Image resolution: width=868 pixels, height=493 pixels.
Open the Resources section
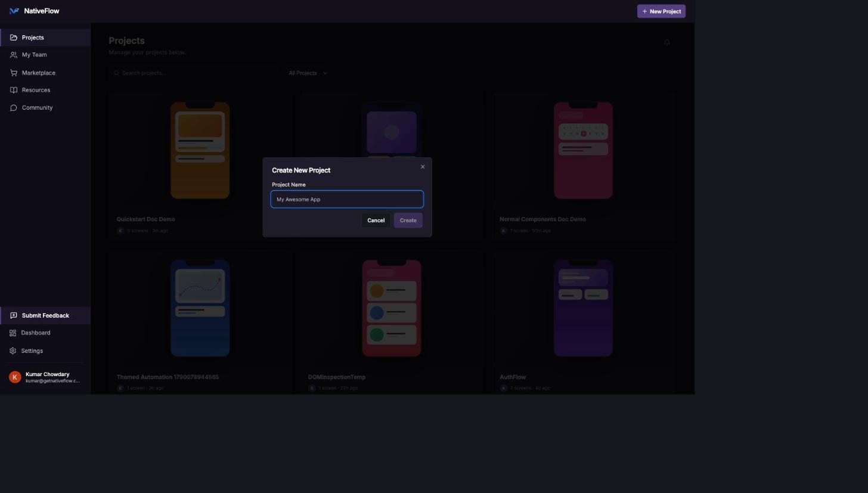coord(45,90)
